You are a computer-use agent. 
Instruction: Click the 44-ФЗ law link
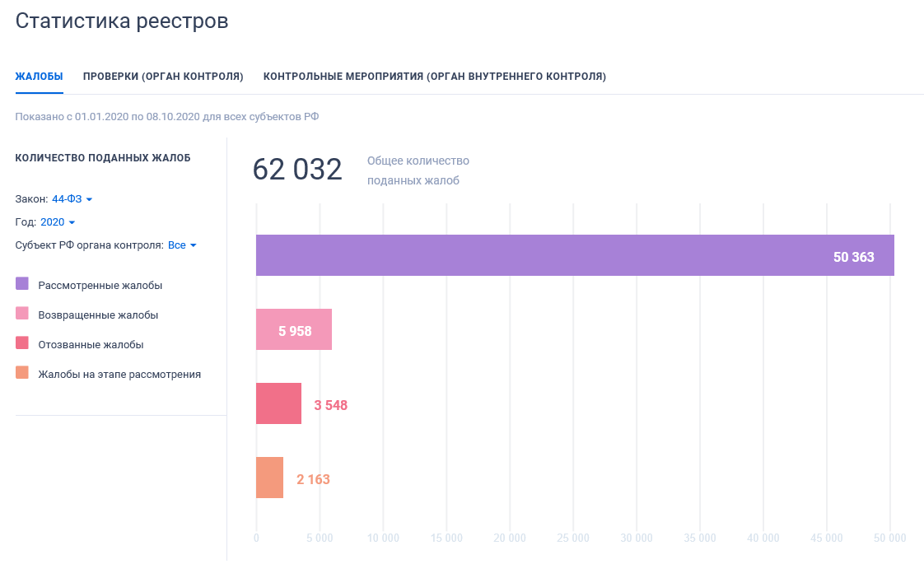point(67,199)
